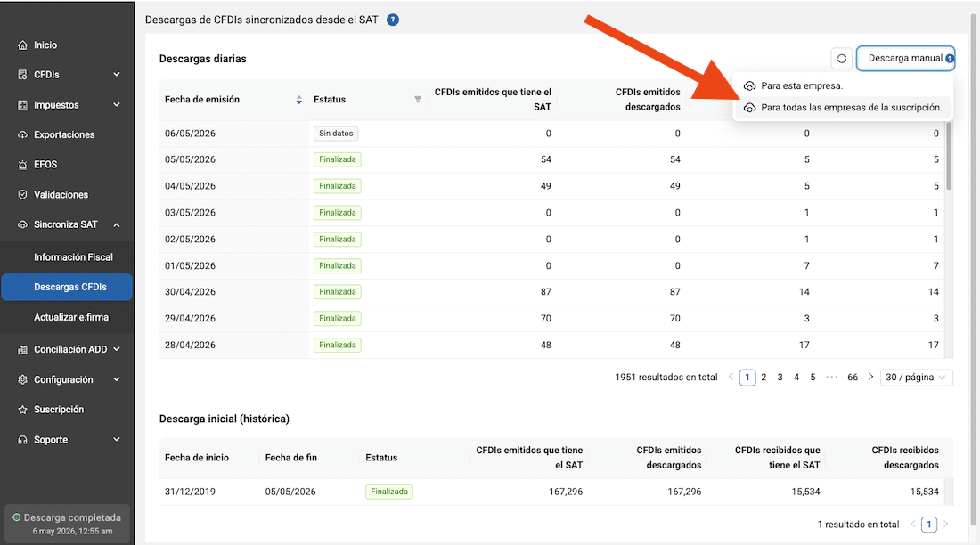This screenshot has width=980, height=545.
Task: Click next page arrow of daily downloads
Action: click(870, 377)
